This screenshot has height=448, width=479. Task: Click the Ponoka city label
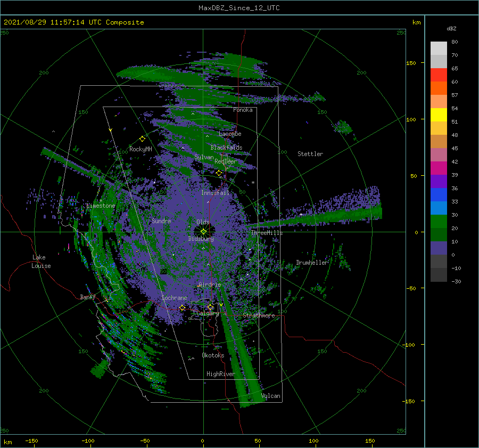pyautogui.click(x=243, y=110)
